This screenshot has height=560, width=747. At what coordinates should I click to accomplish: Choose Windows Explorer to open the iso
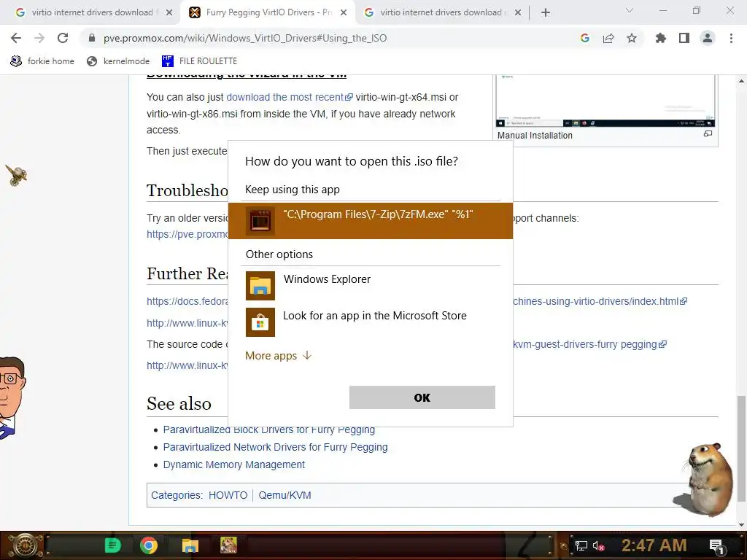(x=371, y=286)
